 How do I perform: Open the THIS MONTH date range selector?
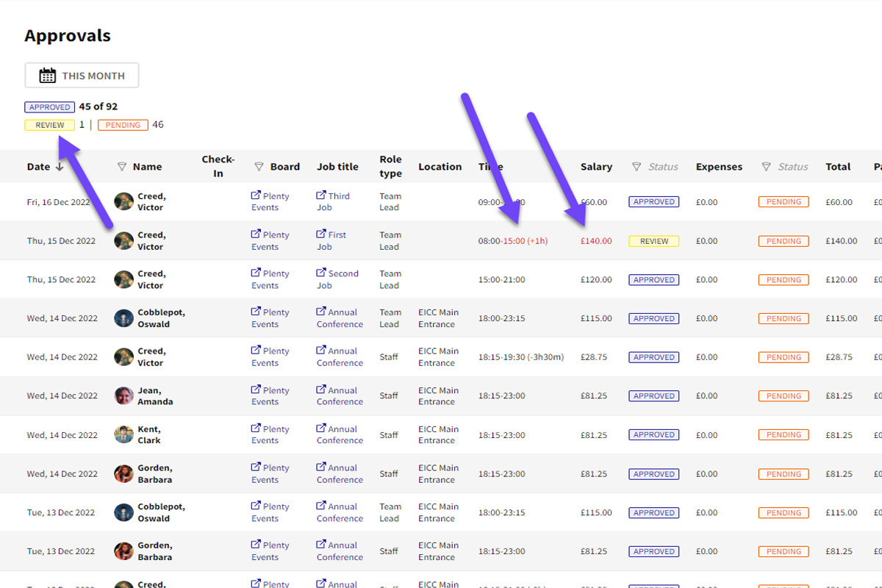(81, 74)
